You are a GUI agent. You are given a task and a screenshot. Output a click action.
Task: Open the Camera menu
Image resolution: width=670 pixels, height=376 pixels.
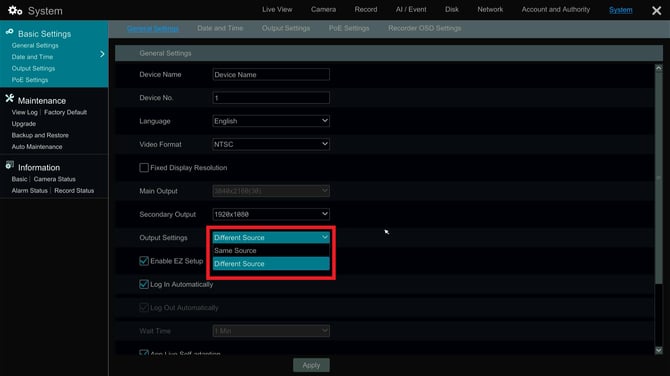point(323,9)
